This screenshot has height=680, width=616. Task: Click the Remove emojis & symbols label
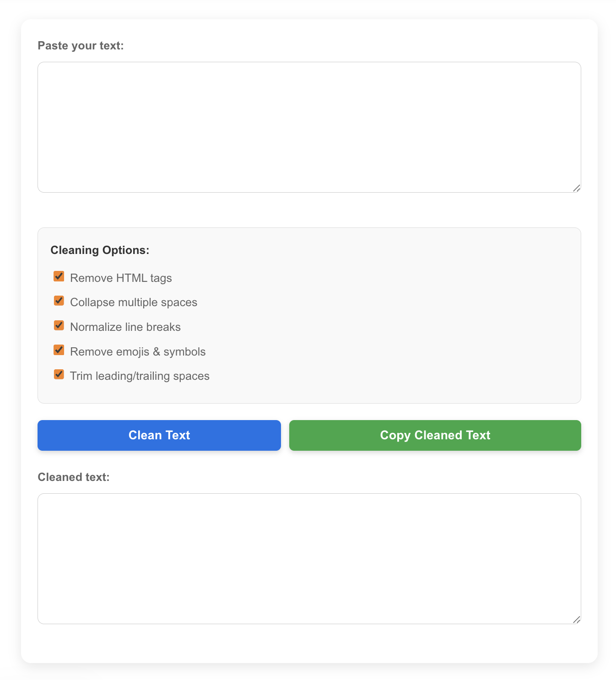(x=137, y=351)
